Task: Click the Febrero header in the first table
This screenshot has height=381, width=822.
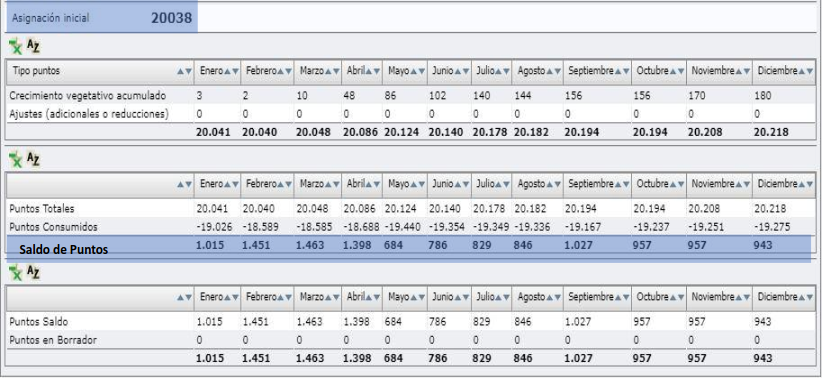Action: click(x=261, y=71)
